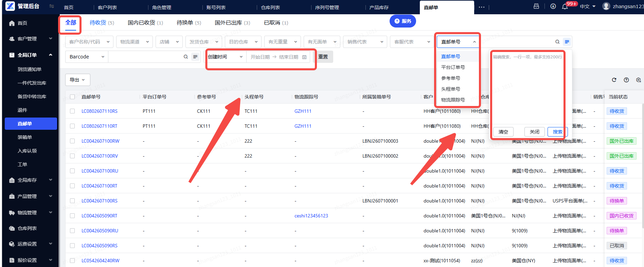The height and width of the screenshot is (267, 644).
Task: Click the zhangsan123 user avatar
Action: [x=606, y=6]
